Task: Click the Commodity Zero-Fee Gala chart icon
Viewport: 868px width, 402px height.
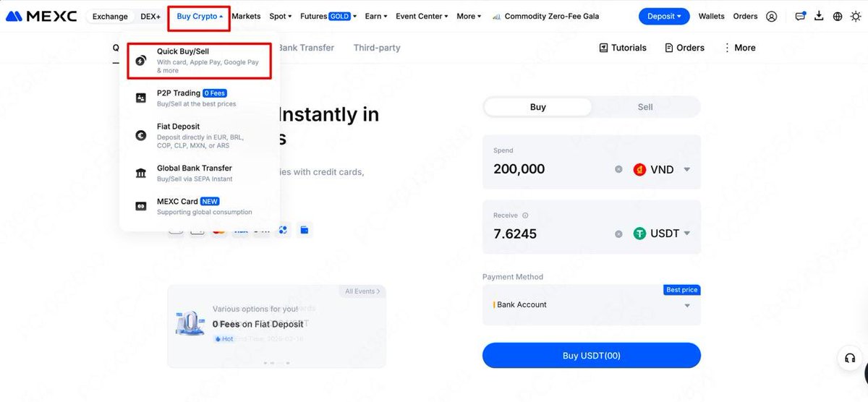Action: (496, 16)
